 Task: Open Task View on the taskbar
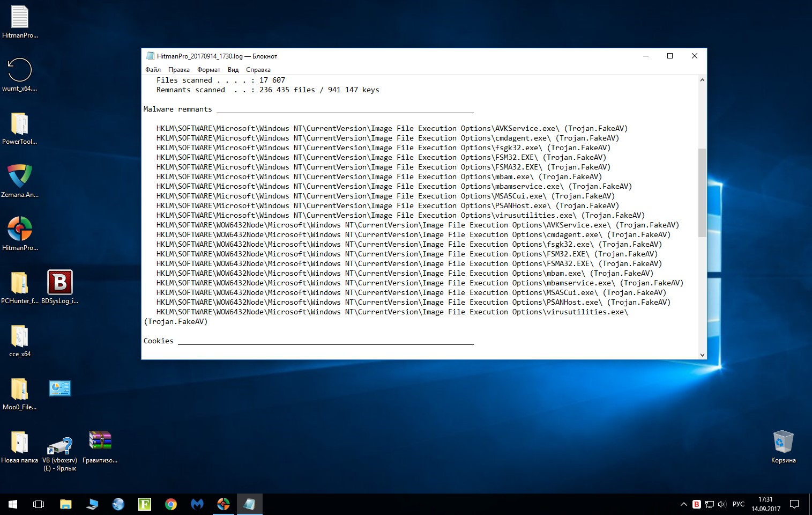[x=39, y=504]
